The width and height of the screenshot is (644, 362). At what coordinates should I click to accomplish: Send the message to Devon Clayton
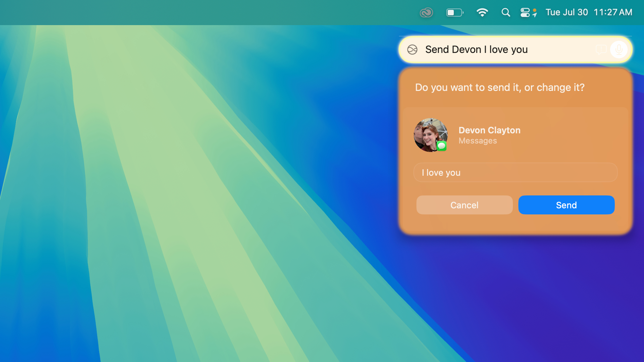[566, 205]
